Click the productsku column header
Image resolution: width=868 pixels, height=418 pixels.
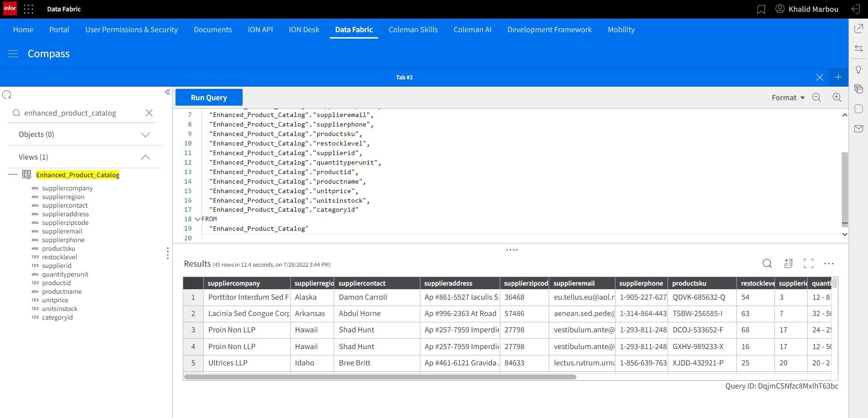coord(702,283)
